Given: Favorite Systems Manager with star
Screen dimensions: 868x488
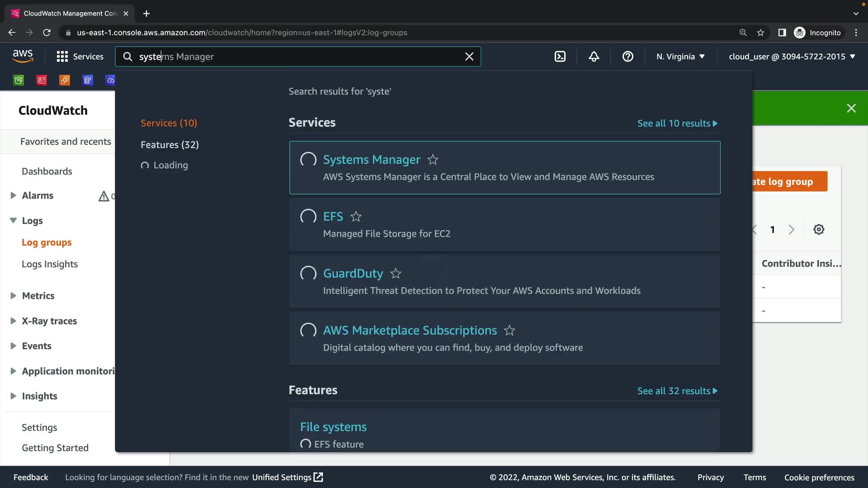Looking at the screenshot, I should coord(433,160).
